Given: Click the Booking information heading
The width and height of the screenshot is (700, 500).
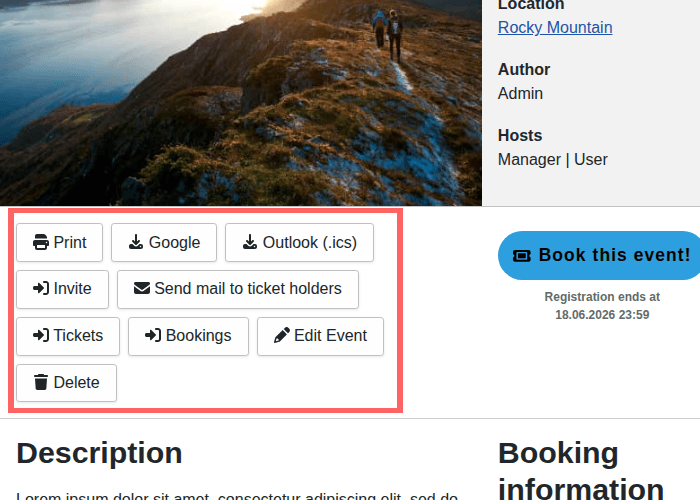Looking at the screenshot, I should pos(580,470).
